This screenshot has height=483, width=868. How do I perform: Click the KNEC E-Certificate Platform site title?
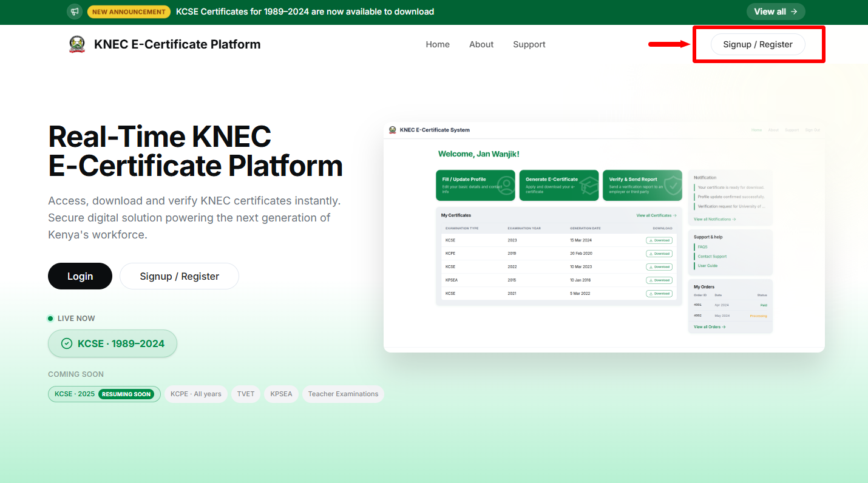177,44
